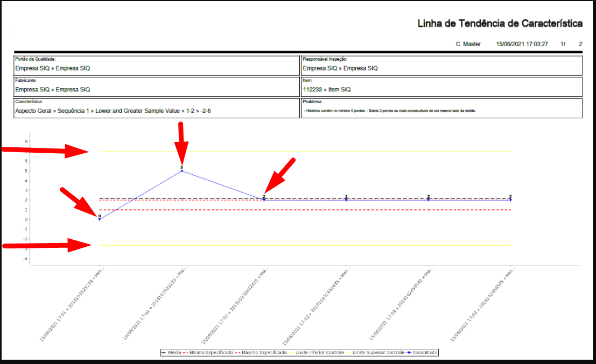Click the last data point above 17:03 Men

tap(510, 199)
